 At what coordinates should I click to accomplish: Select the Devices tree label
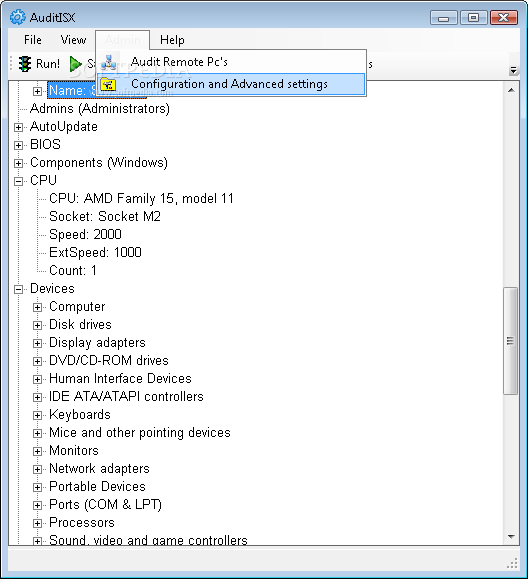pyautogui.click(x=52, y=289)
